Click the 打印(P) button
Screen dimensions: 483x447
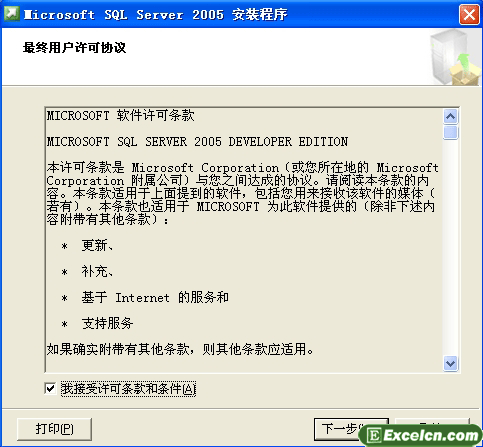pyautogui.click(x=54, y=429)
